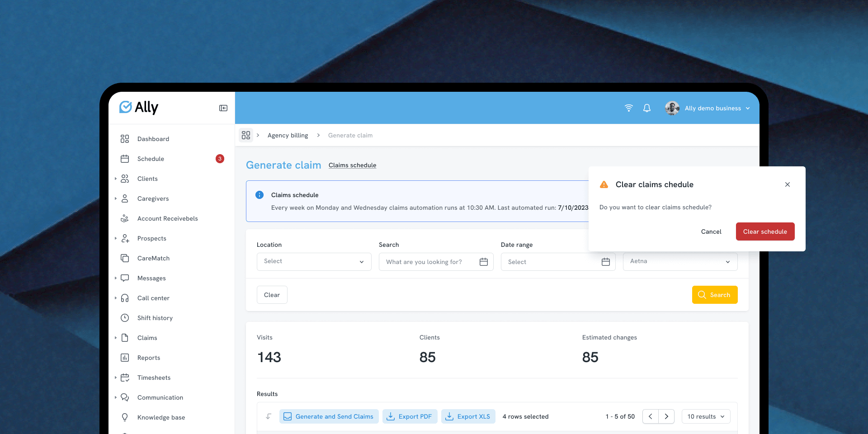The image size is (868, 434).
Task: Confirm with red Clear schedule button
Action: 765,231
